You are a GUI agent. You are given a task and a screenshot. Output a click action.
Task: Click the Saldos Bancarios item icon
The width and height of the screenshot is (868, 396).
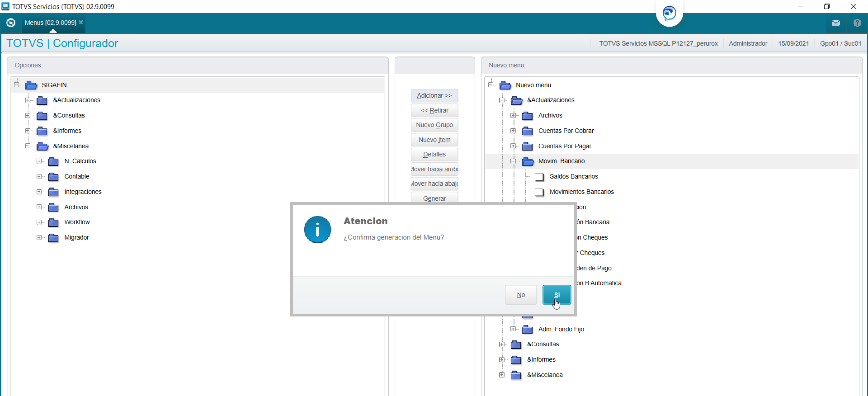pyautogui.click(x=539, y=177)
